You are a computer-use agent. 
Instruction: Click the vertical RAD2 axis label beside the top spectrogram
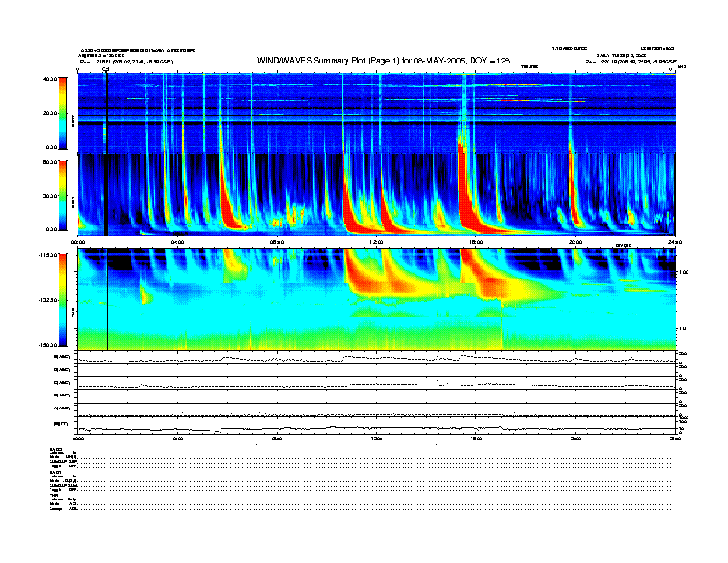[x=73, y=121]
